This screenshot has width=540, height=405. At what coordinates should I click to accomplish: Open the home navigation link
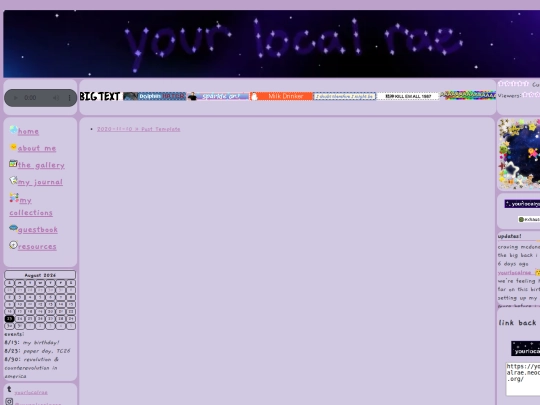pyautogui.click(x=28, y=132)
